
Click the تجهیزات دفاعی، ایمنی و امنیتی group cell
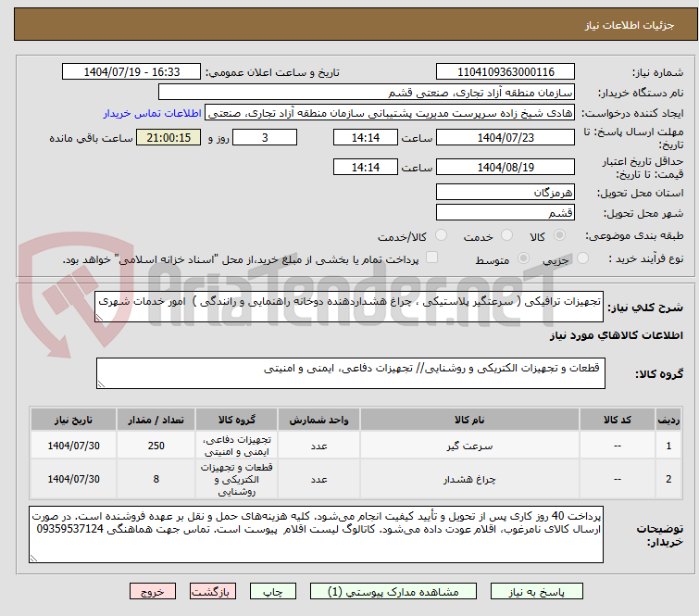pos(237,446)
